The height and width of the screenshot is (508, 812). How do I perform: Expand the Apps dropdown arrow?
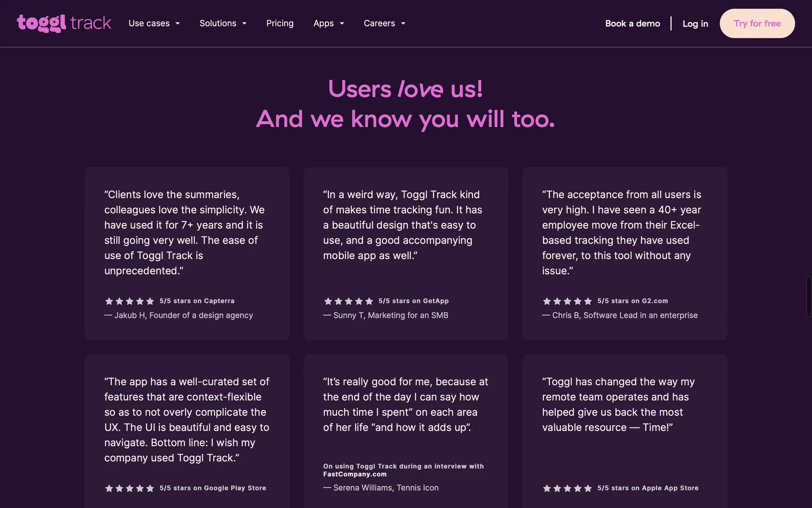click(x=342, y=24)
